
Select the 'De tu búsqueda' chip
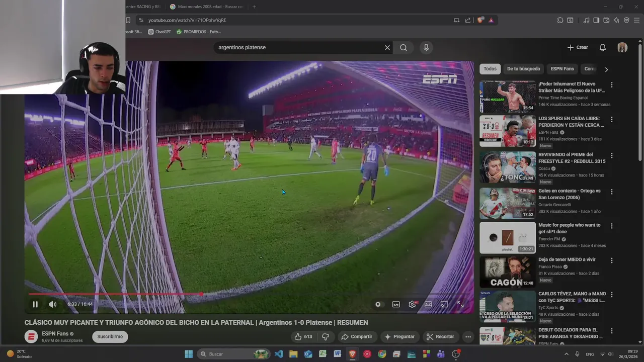tap(523, 69)
